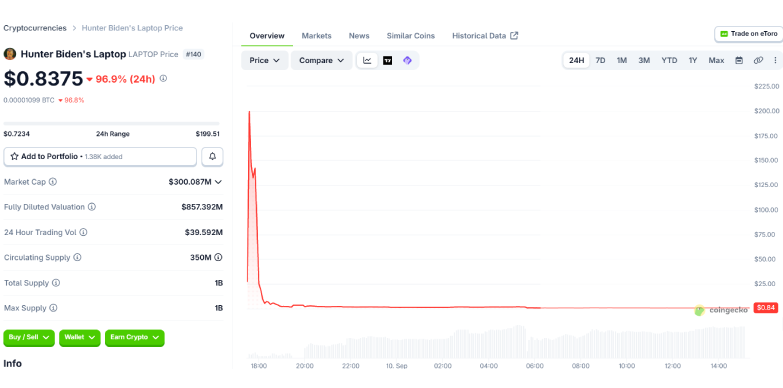Click Trade on eToro button

tap(748, 34)
